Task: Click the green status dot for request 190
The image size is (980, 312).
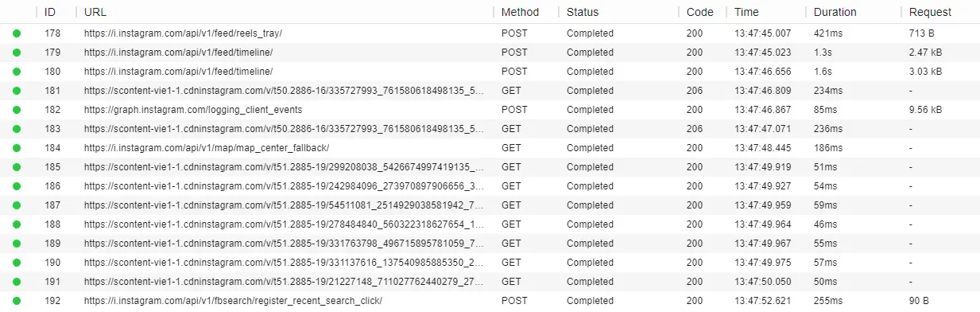Action: point(17,263)
